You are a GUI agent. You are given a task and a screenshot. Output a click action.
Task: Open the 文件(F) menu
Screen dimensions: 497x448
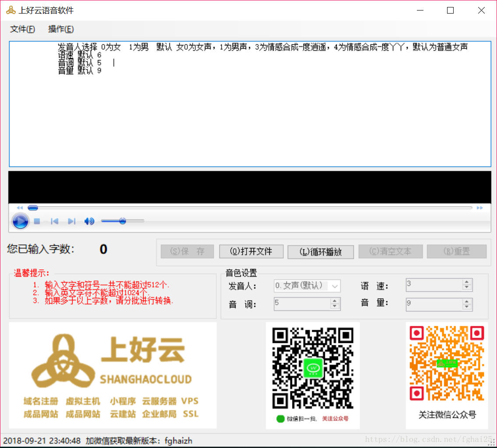pyautogui.click(x=22, y=29)
